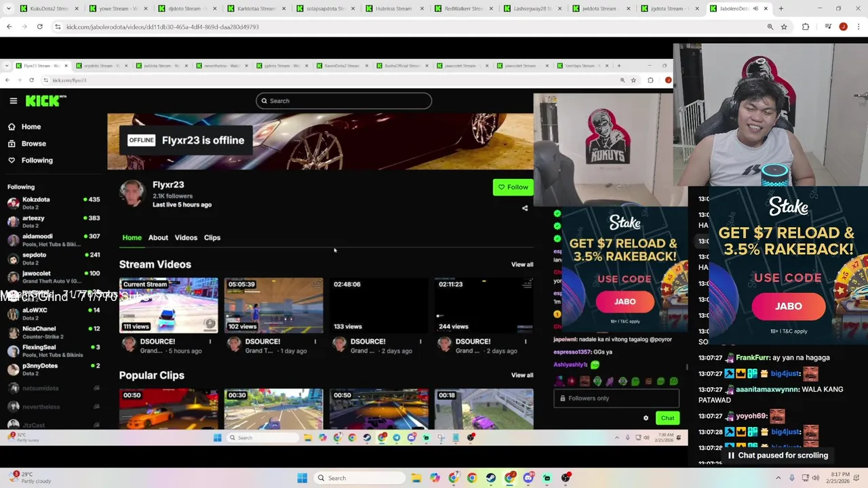Resume chat via Chat paused for scrolling
This screenshot has width=868, height=488.
[x=778, y=455]
